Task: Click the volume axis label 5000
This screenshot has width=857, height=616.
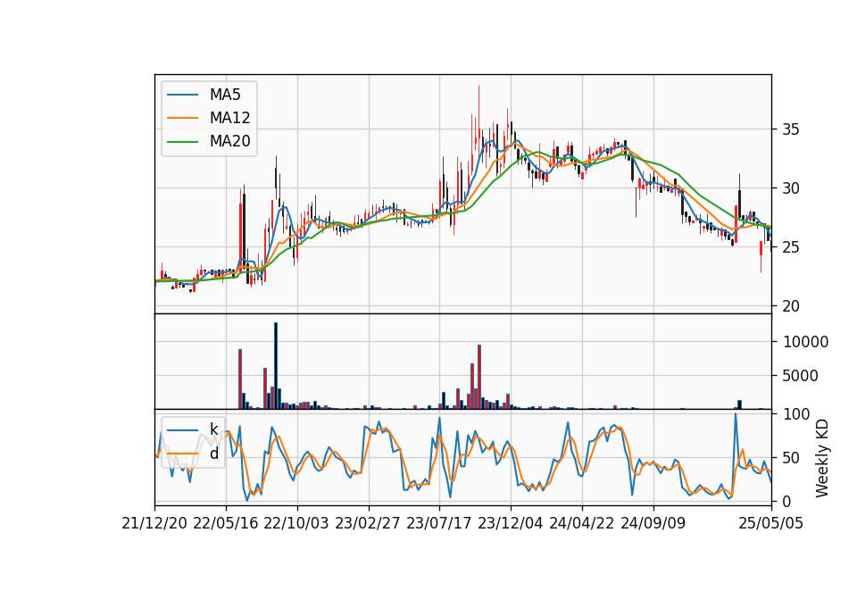Action: coord(801,376)
